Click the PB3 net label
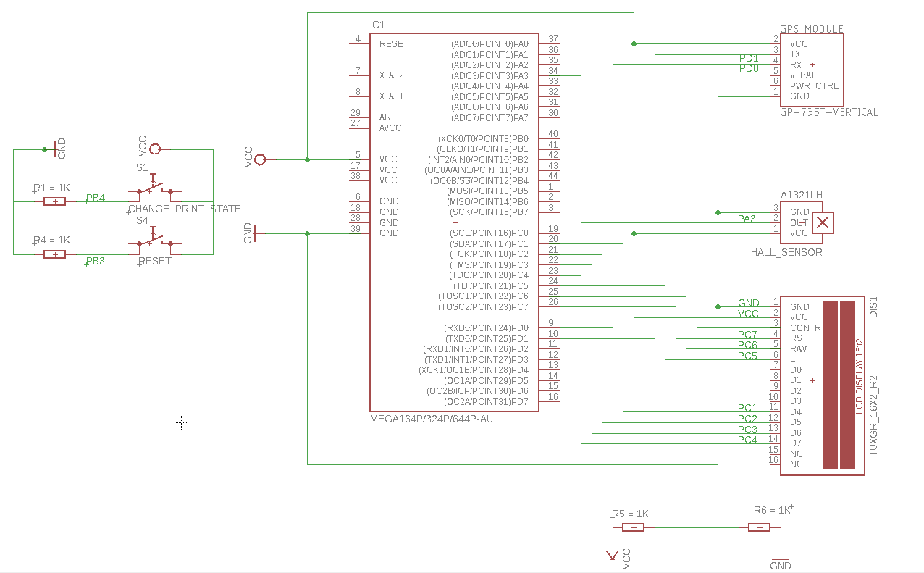 coord(96,261)
